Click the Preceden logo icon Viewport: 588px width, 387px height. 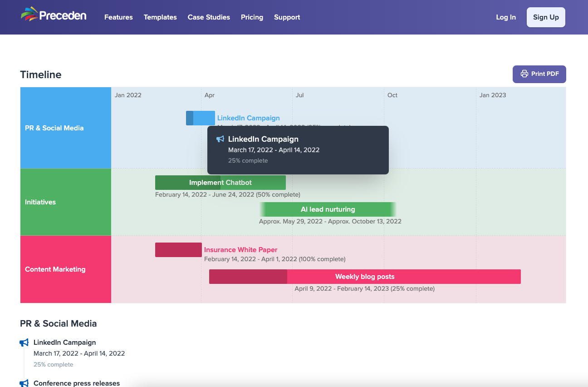(29, 15)
